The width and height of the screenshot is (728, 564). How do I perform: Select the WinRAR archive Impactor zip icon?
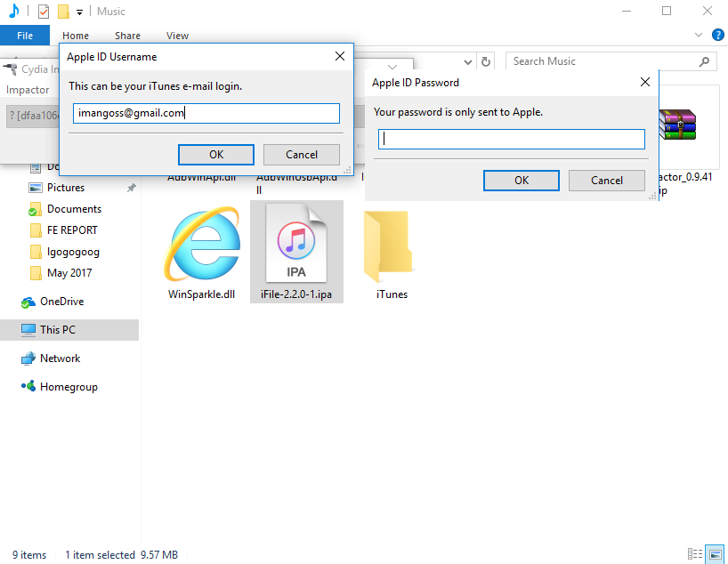pyautogui.click(x=677, y=125)
